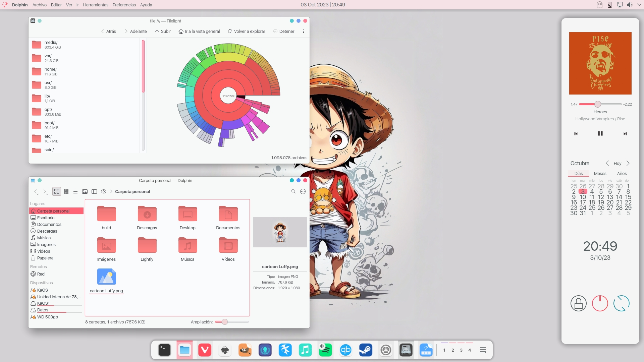The image size is (644, 362).
Task: Toggle Dolphin image preview mode
Action: (85, 191)
